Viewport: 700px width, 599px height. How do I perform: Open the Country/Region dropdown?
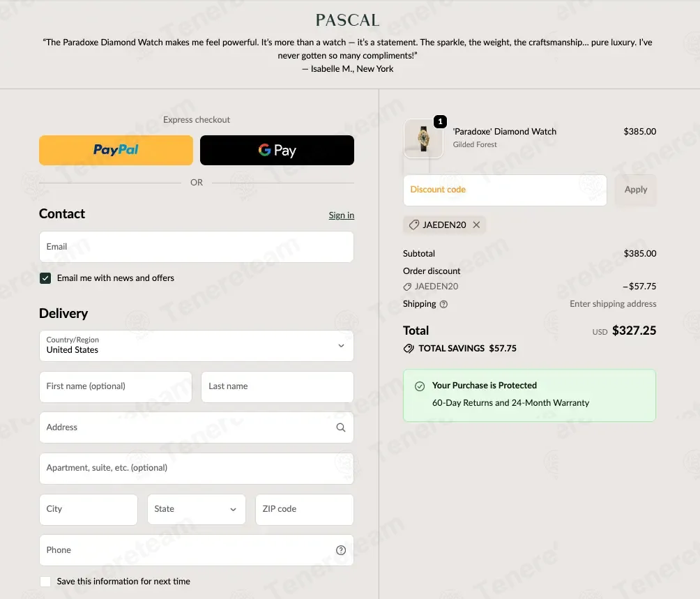[196, 346]
